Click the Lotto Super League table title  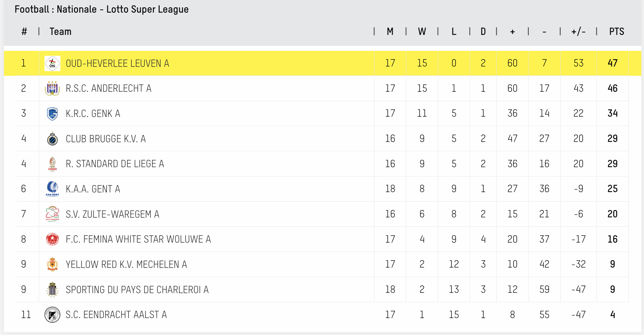click(x=102, y=9)
